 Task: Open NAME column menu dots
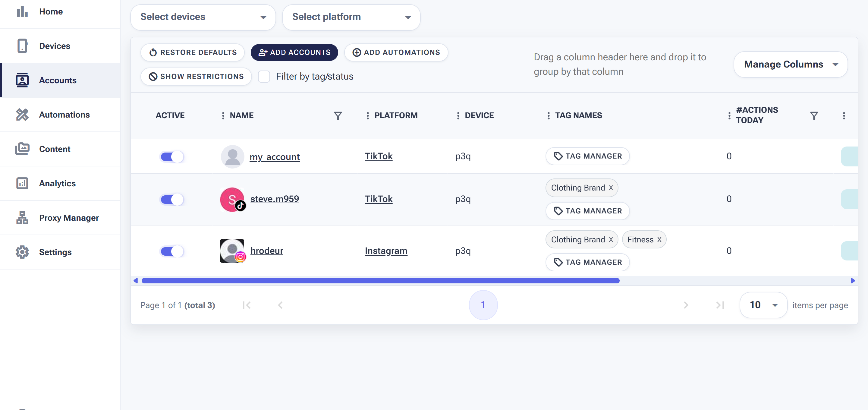click(223, 116)
